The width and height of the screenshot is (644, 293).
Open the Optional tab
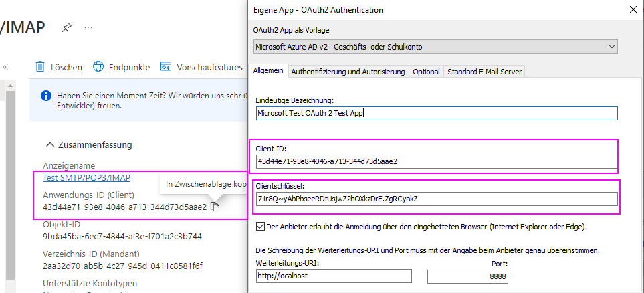tap(426, 72)
